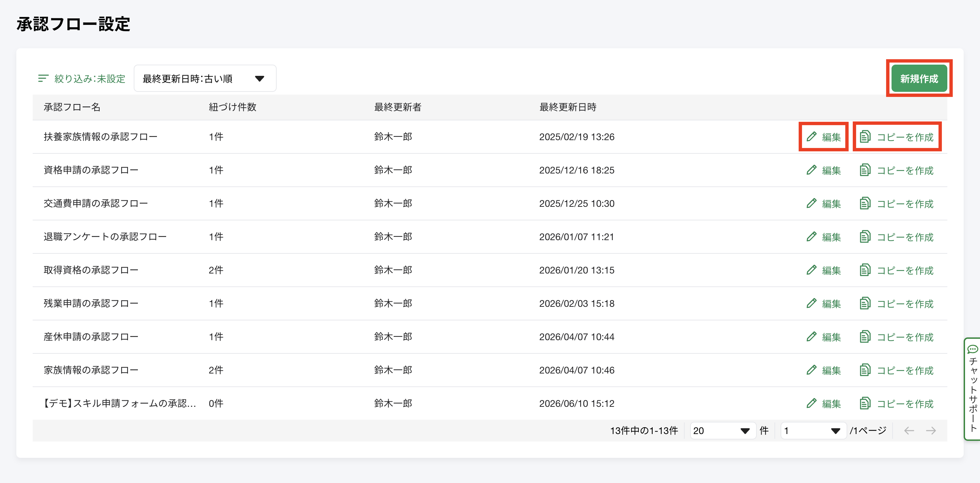
Task: Click the pencil icon for 残業申請の承認フロー
Action: point(812,303)
